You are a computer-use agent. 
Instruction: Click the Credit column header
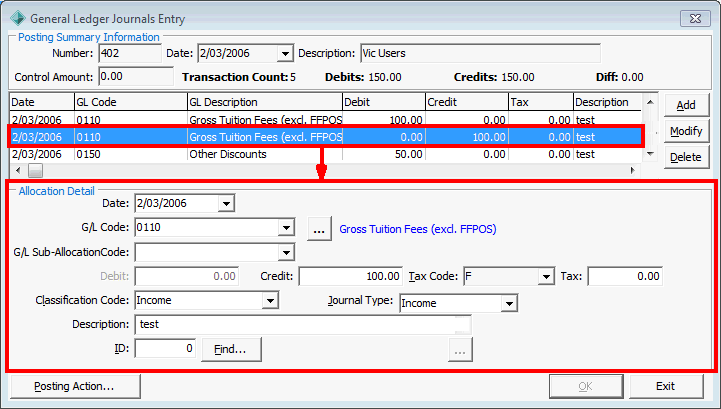pos(467,102)
